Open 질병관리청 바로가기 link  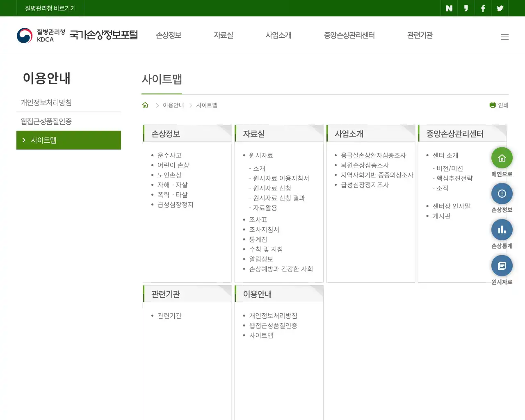(50, 8)
